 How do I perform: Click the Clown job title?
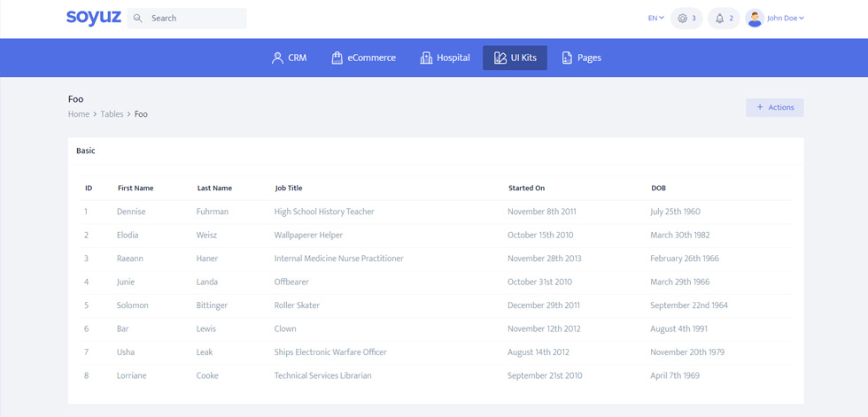point(285,328)
